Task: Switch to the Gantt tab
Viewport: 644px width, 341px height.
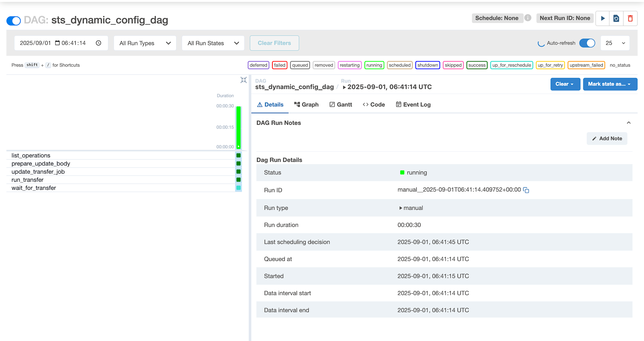Action: (x=341, y=104)
